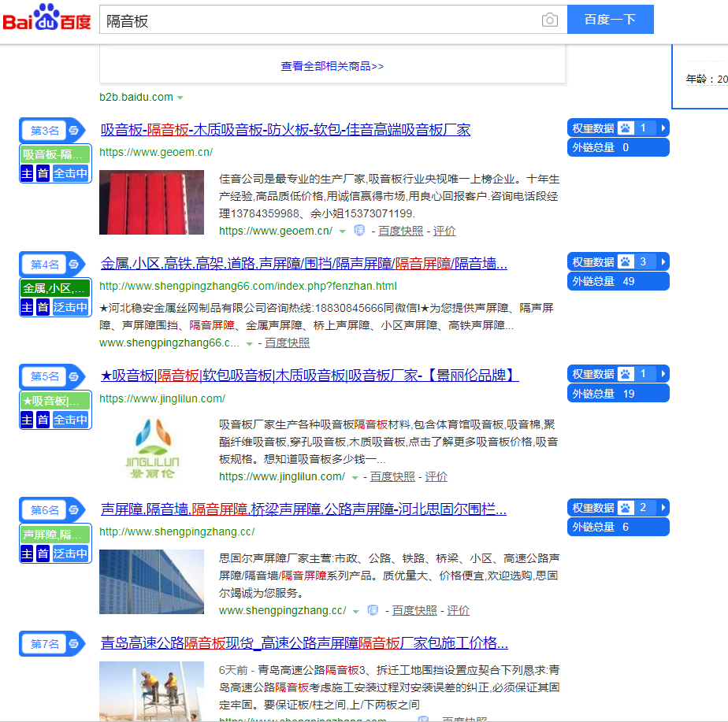Image resolution: width=728 pixels, height=722 pixels.
Task: Click the 保 shield icon after geoem.cn URL
Action: (x=359, y=231)
